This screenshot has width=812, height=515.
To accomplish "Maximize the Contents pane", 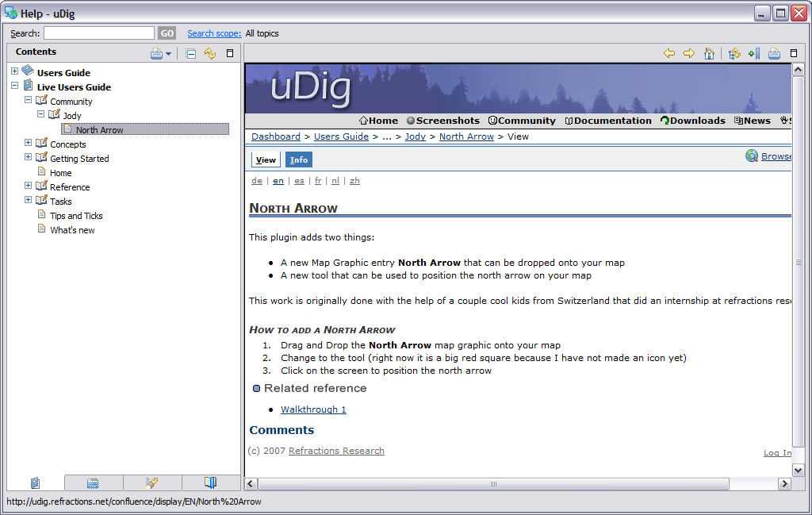I will click(x=230, y=53).
